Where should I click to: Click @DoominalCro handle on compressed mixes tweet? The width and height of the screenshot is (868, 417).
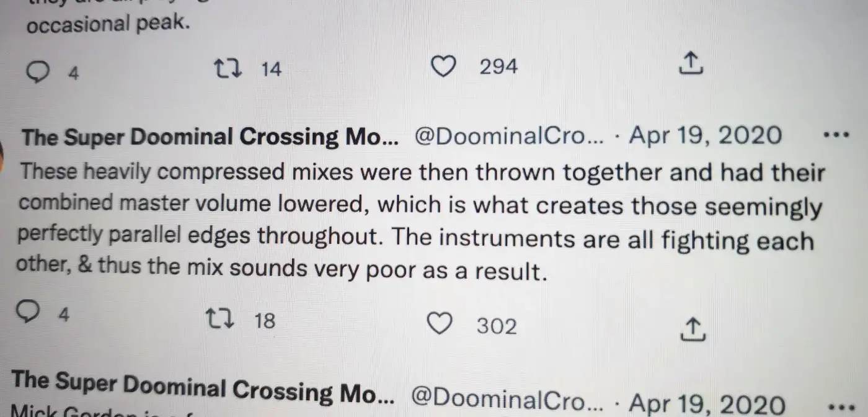508,136
